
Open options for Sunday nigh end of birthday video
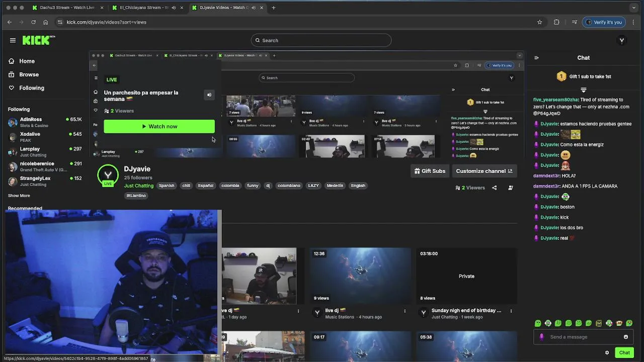(511, 311)
